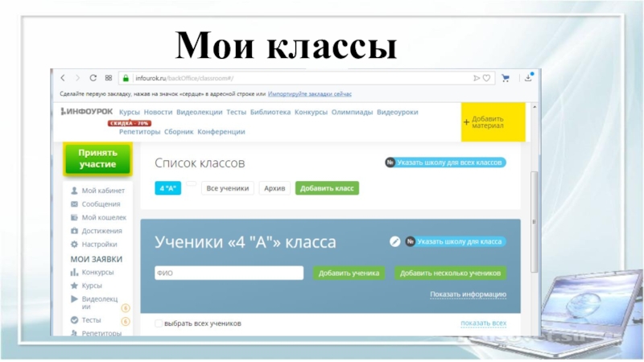644x362 pixels.
Task: Click the envelope icon beside Сообщения
Action: tap(74, 204)
